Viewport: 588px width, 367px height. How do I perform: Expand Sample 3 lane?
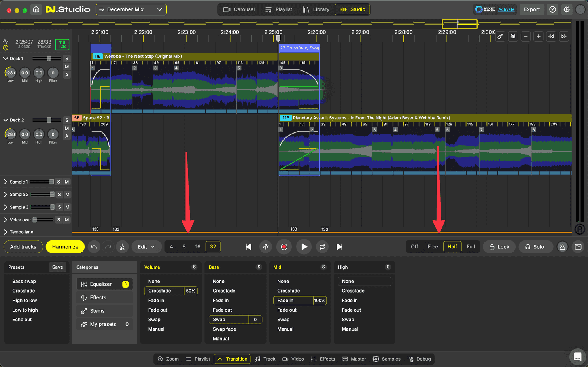pyautogui.click(x=6, y=207)
